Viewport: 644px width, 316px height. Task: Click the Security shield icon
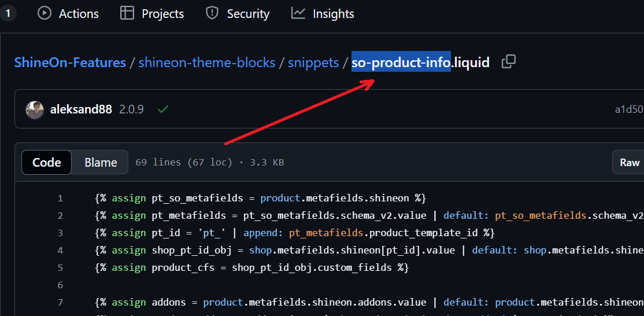[x=212, y=13]
